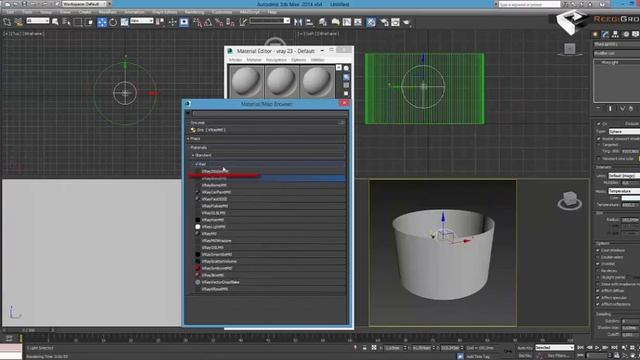Open Material Editor Navigation menu
The height and width of the screenshot is (360, 640).
tap(276, 60)
